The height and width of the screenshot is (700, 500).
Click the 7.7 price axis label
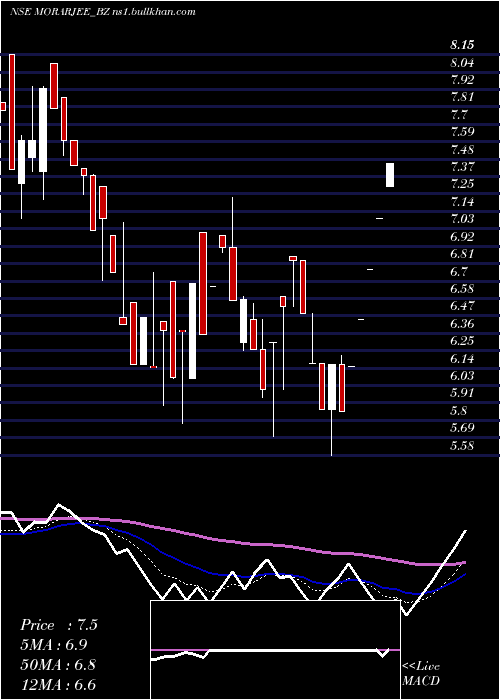[x=459, y=115]
